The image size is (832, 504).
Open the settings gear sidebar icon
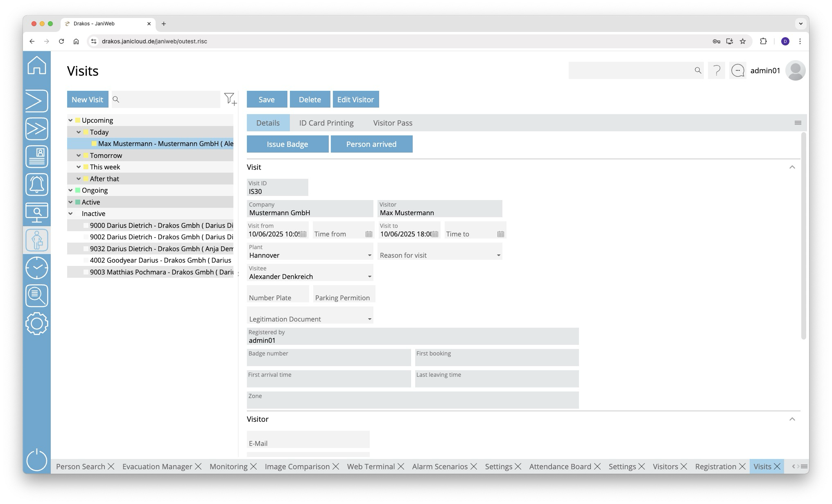tap(37, 324)
